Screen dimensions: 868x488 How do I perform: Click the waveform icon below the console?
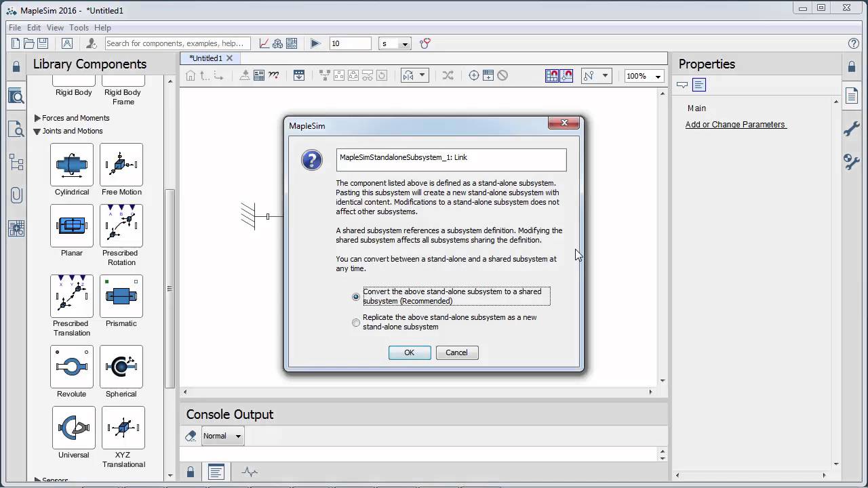[x=250, y=472]
